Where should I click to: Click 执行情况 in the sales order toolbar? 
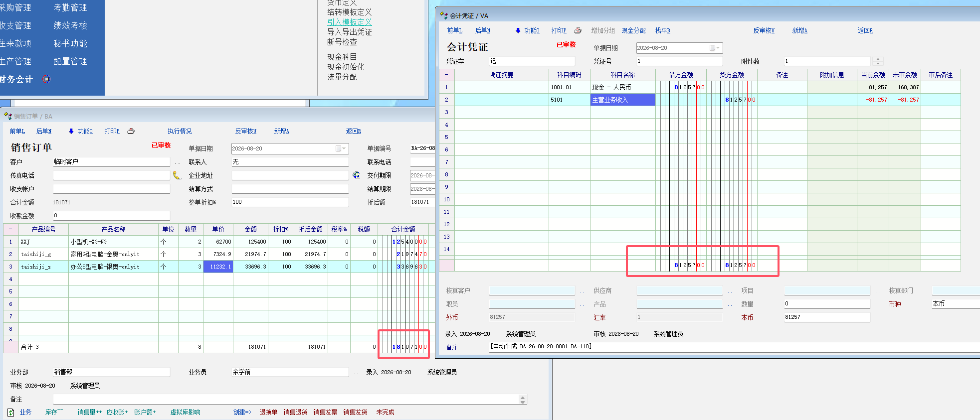pos(180,131)
